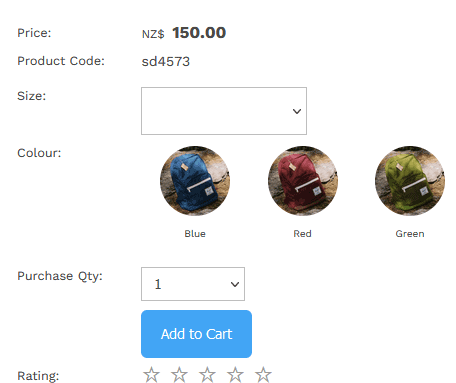Click the chevron arrow in Size box
Image resolution: width=456 pixels, height=383 pixels.
tap(297, 111)
